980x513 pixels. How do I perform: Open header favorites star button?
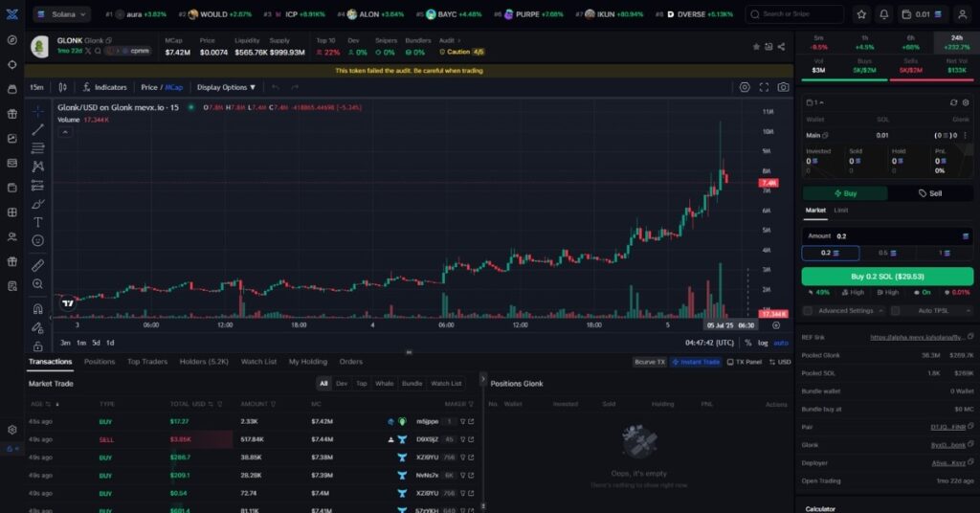click(861, 14)
